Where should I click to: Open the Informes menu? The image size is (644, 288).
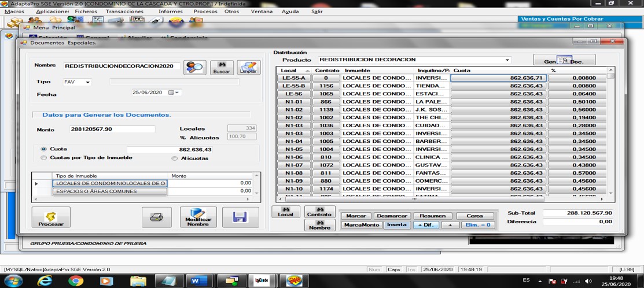point(171,12)
